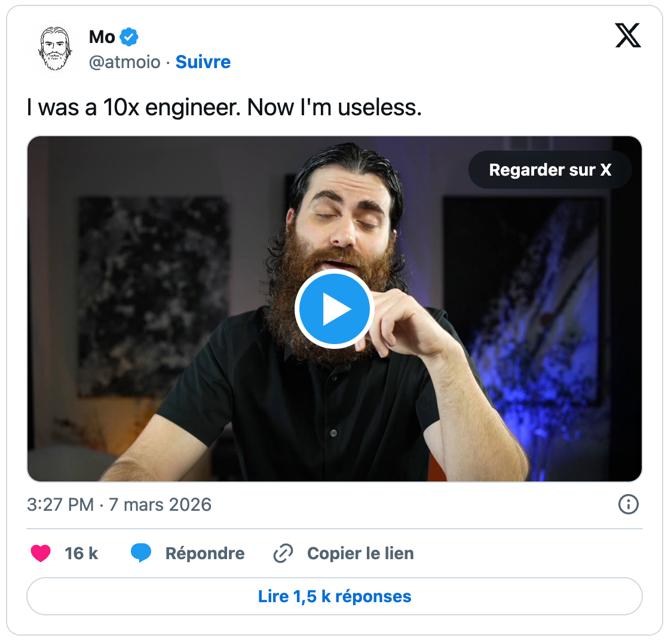Click the X logo icon

tap(627, 36)
